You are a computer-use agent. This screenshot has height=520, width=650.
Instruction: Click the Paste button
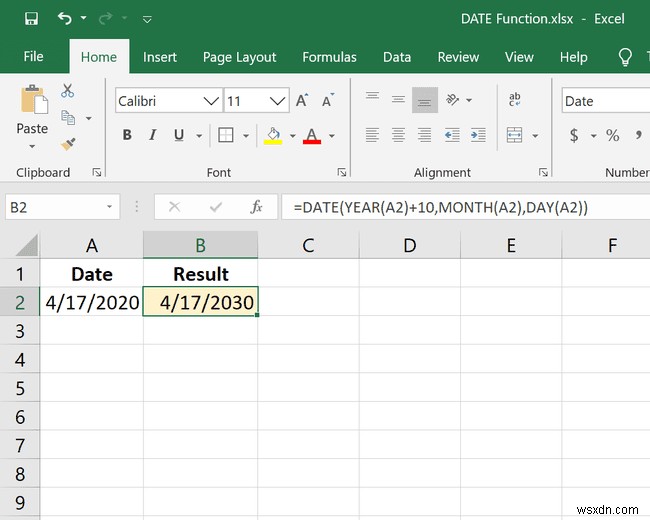point(32,117)
